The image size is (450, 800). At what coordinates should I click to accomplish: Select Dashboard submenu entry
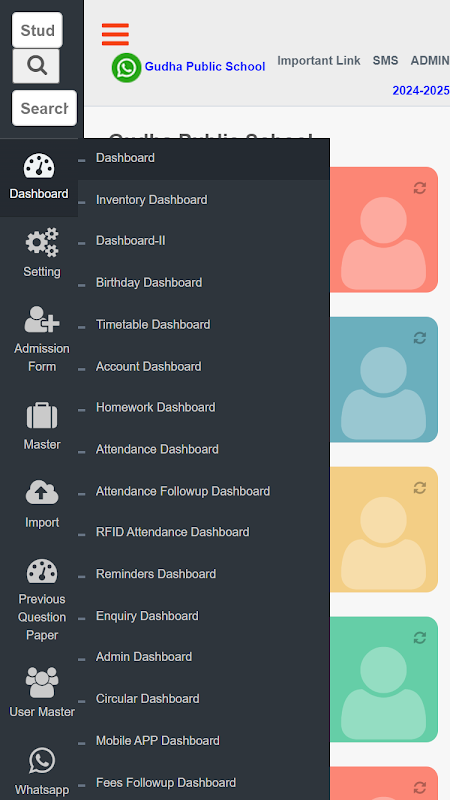[204, 158]
